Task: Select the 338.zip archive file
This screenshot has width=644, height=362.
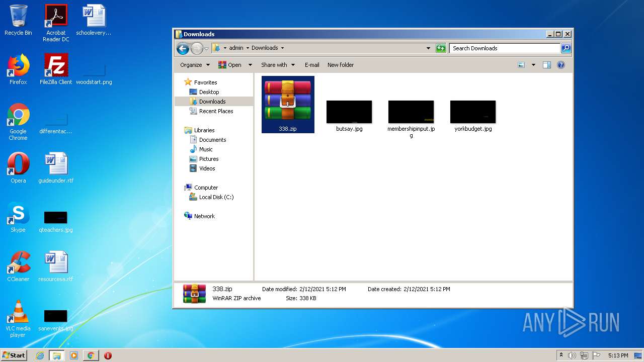Action: [288, 105]
